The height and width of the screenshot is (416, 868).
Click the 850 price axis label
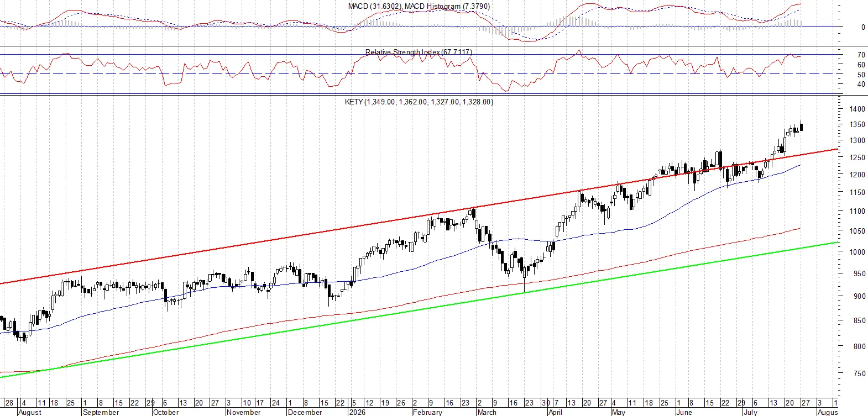pos(859,320)
